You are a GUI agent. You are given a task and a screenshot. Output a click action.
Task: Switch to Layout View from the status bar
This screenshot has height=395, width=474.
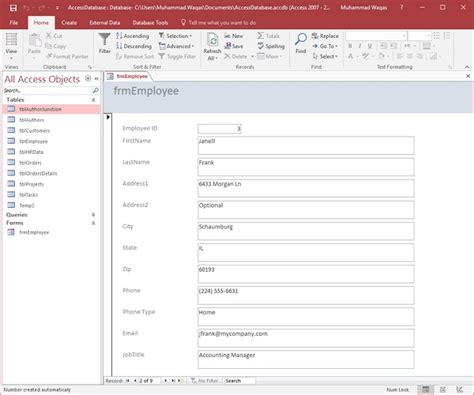click(x=443, y=389)
